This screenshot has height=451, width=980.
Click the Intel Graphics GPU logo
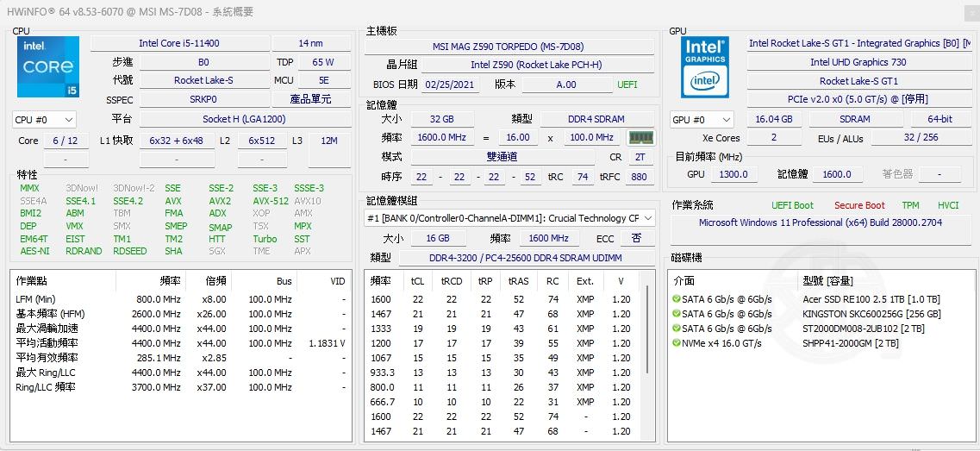(x=705, y=66)
